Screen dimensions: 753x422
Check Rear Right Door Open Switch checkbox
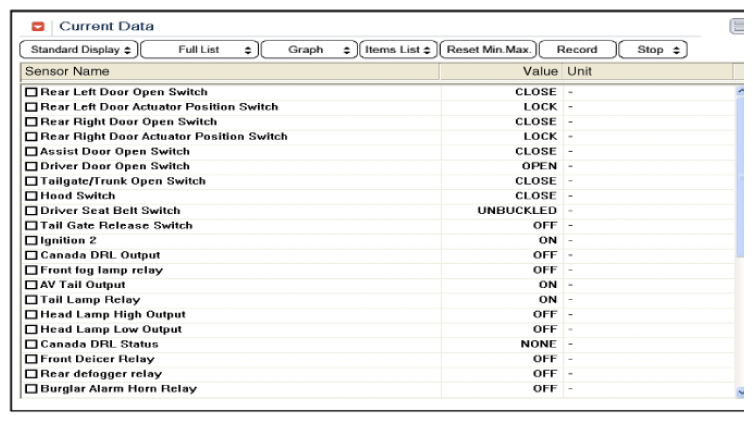[x=31, y=121]
